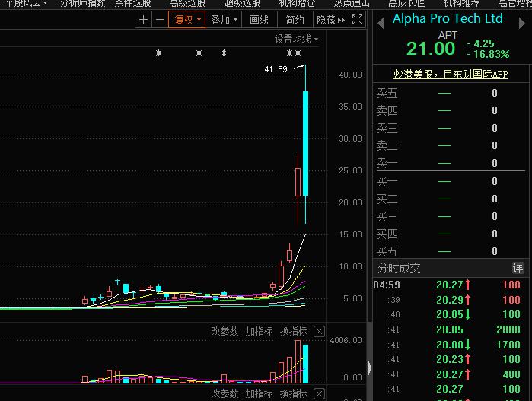Click 改参数 in the bottom panel
This screenshot has width=532, height=401.
(225, 393)
